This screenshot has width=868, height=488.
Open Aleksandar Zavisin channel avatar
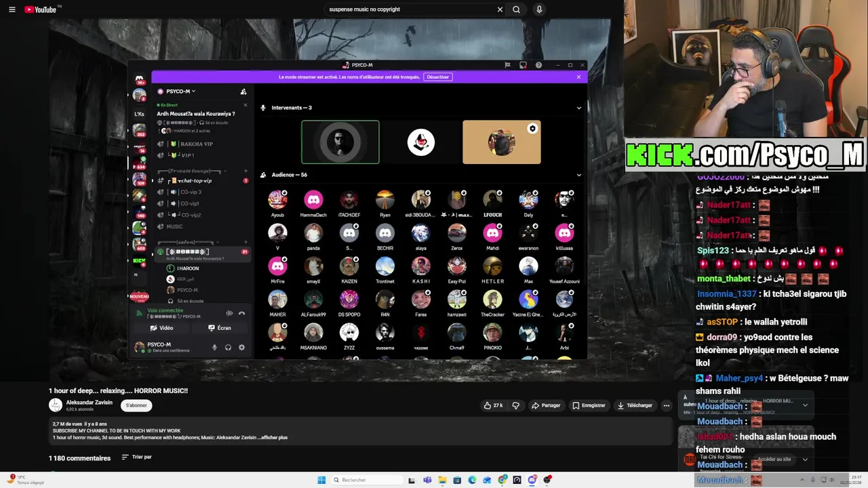point(56,405)
